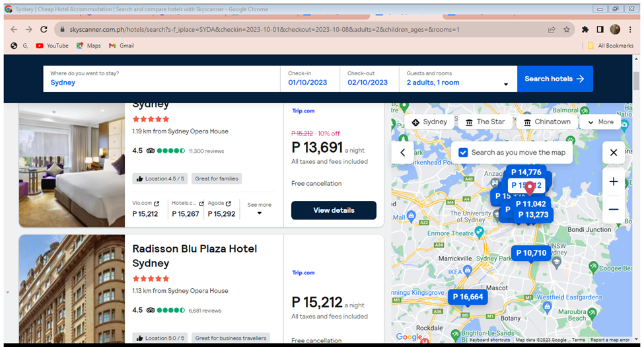Open the 'More' map filter dropdown
Image resolution: width=644 pixels, height=347 pixels.
(600, 122)
